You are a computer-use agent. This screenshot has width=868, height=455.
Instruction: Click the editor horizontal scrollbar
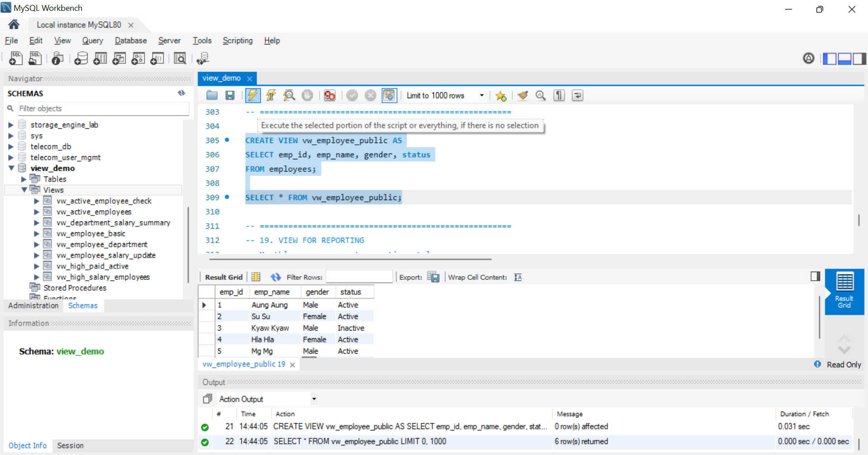350,259
